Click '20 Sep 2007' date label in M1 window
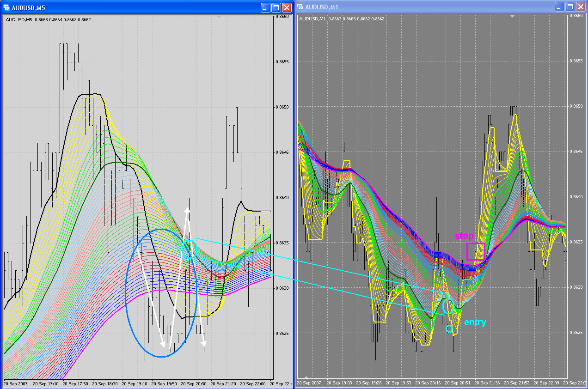This screenshot has height=389, width=588. click(x=309, y=383)
